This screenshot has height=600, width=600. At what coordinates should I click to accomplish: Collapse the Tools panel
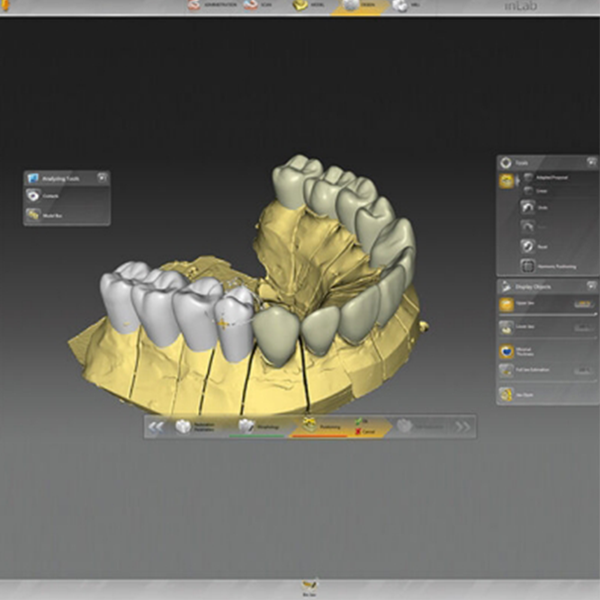coord(591,162)
